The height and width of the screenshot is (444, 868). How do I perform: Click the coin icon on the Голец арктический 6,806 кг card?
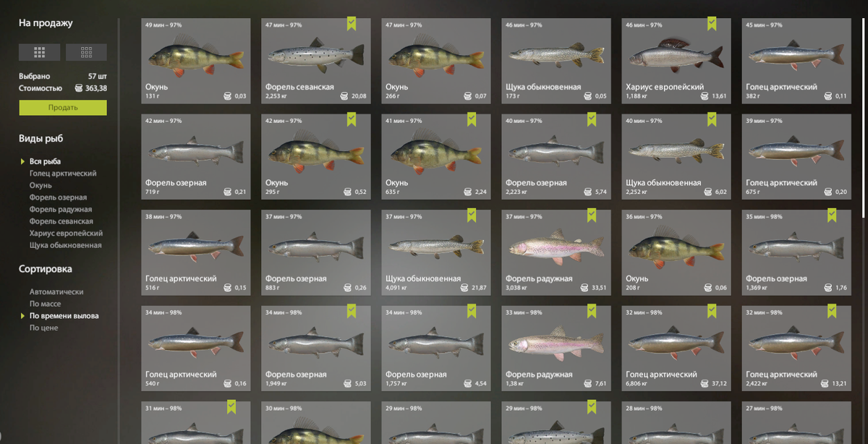[x=704, y=383]
